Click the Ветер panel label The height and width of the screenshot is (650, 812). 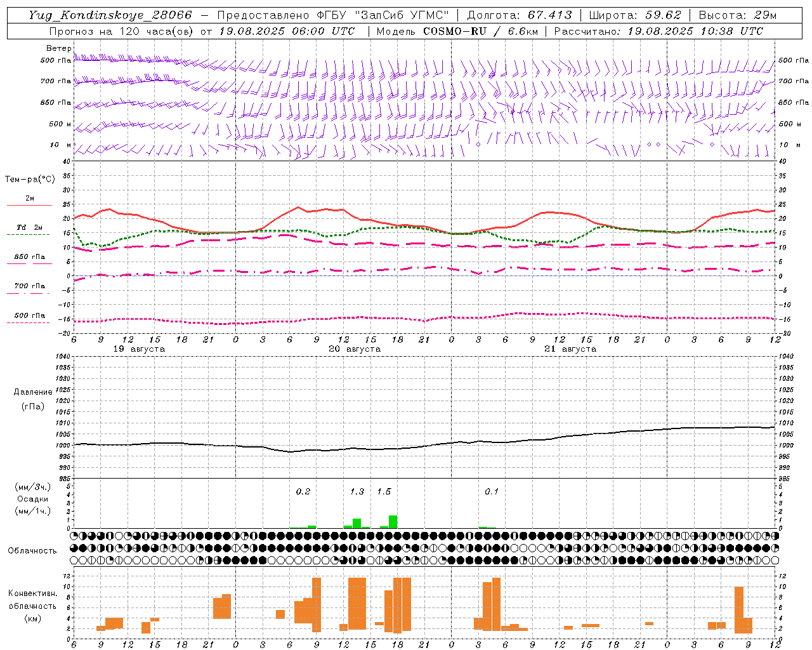click(x=59, y=48)
